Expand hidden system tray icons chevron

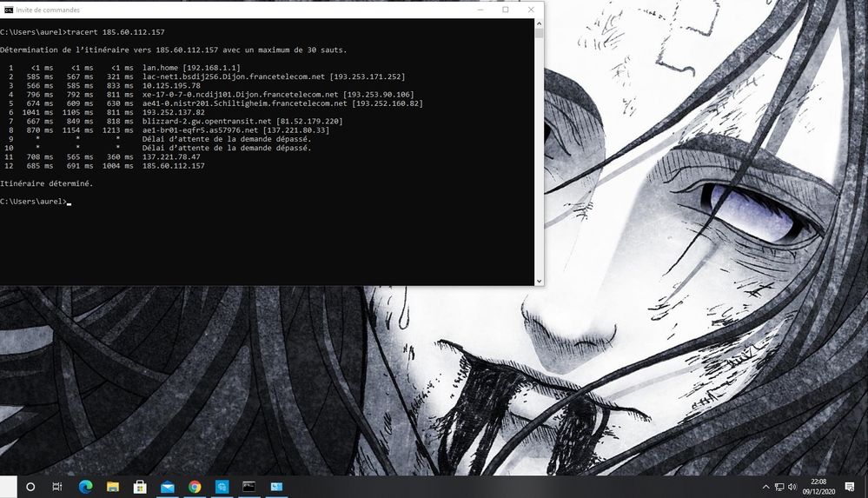click(765, 487)
